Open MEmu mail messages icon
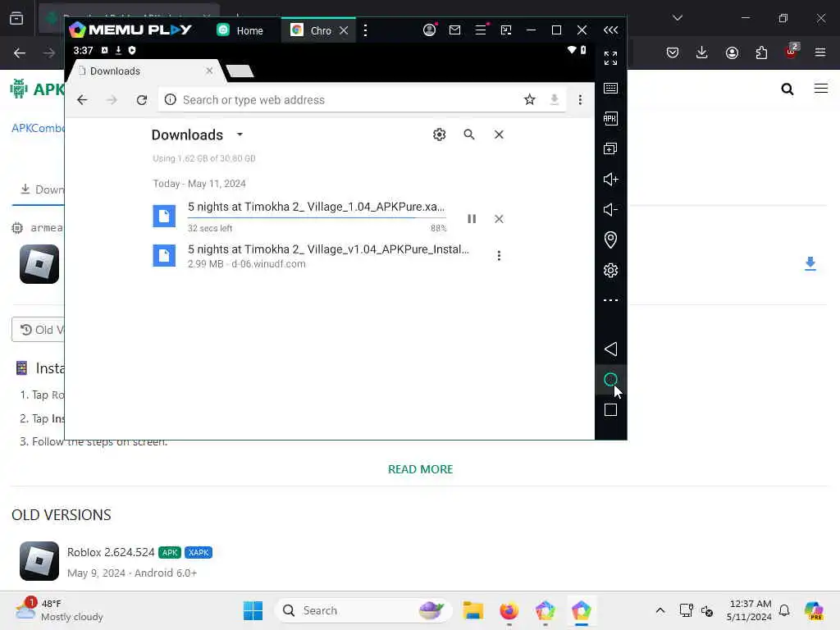This screenshot has height=630, width=840. point(454,30)
